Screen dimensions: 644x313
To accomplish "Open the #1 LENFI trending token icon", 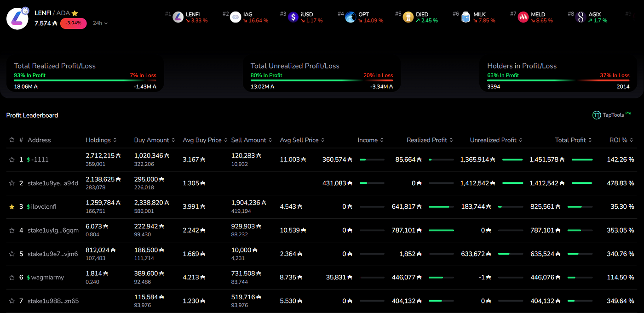I will pyautogui.click(x=178, y=17).
